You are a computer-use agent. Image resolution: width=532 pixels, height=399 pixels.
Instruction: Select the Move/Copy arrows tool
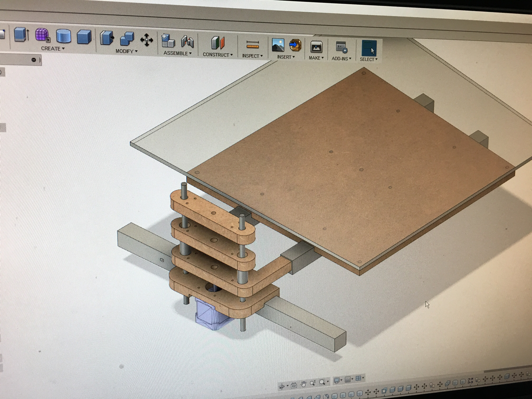146,40
